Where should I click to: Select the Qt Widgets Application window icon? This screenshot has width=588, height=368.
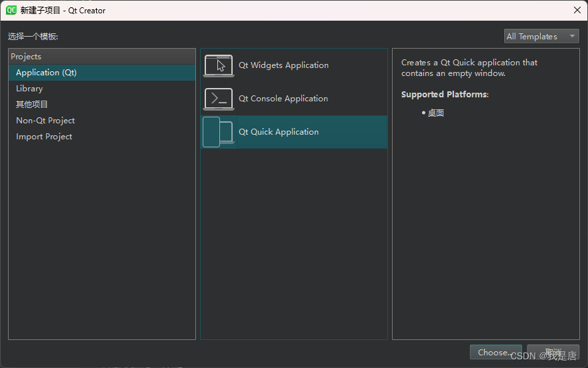(219, 65)
